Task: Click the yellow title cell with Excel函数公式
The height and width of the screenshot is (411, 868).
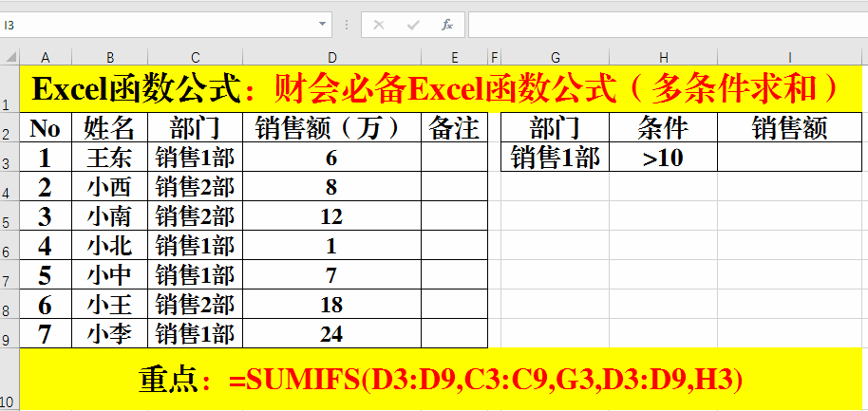Action: pyautogui.click(x=441, y=88)
